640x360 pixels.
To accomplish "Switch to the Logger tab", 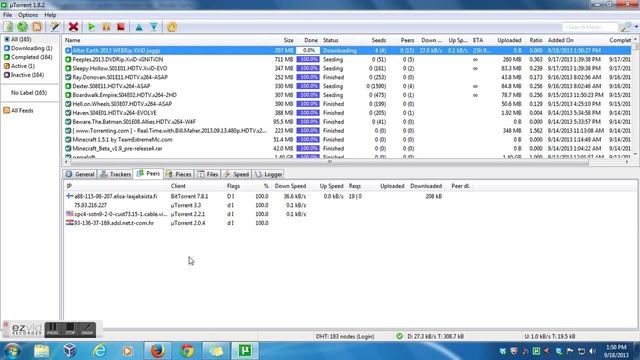I will 269,174.
